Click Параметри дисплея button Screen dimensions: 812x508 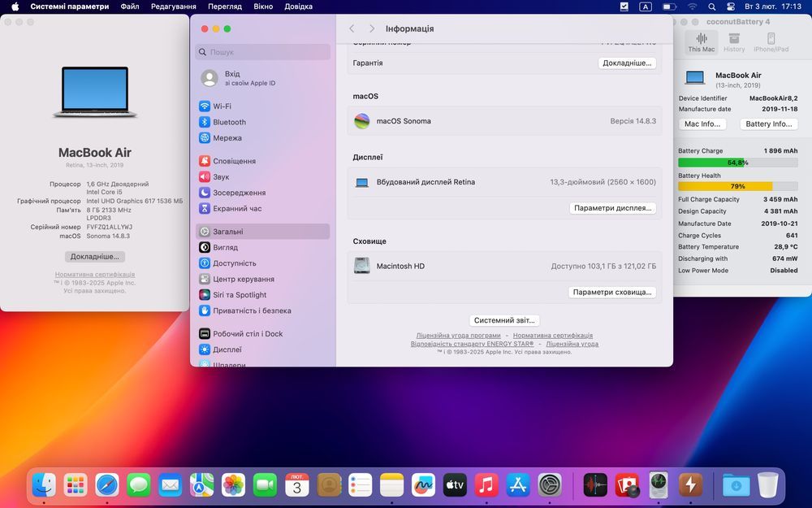(612, 208)
